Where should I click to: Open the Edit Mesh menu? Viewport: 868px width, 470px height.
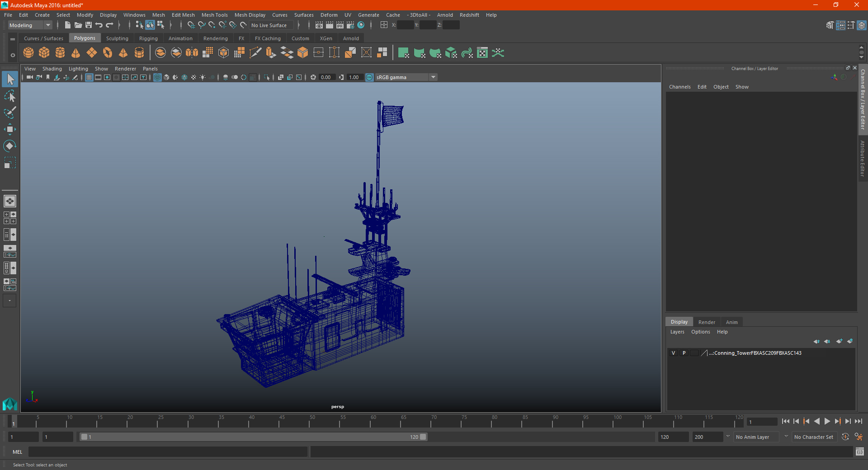tap(183, 15)
